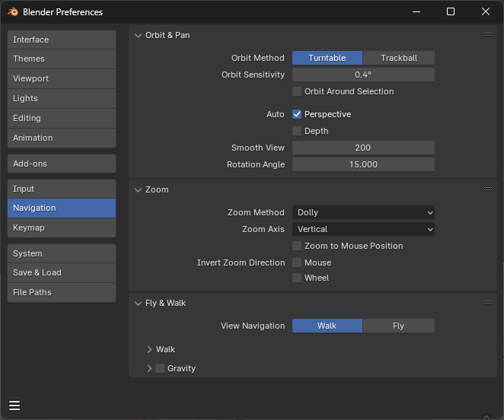Grab the Orbit & Pan panel drag handle
The height and width of the screenshot is (420, 504).
pyautogui.click(x=487, y=35)
